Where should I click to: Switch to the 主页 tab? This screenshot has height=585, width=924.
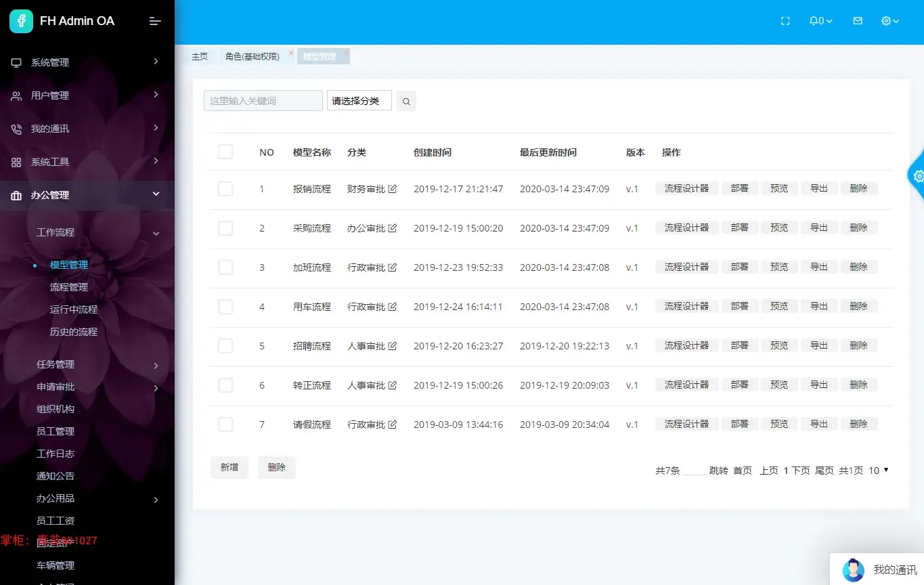point(200,57)
